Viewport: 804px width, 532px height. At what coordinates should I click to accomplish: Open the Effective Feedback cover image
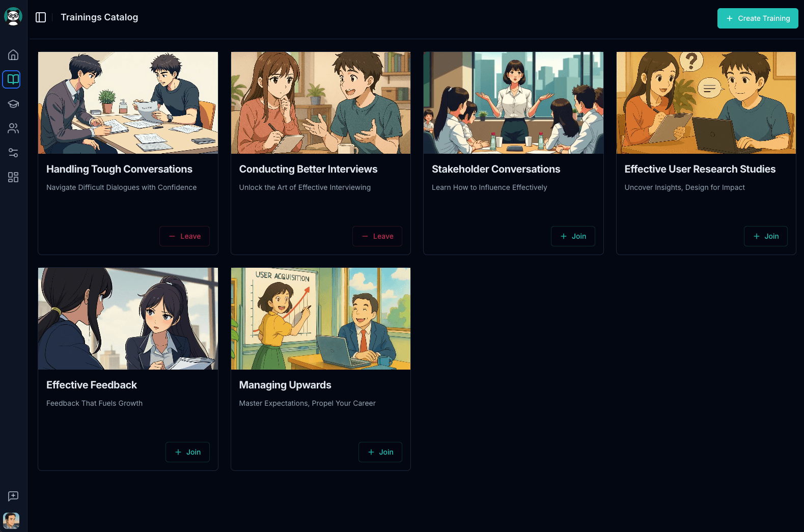click(x=128, y=319)
